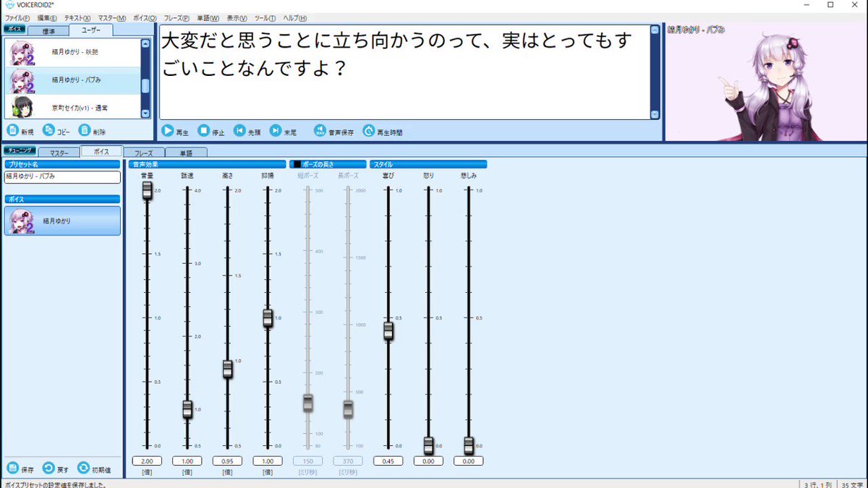Click the 長ポーズ slider handle
Viewport: 868px width, 488px height.
348,408
